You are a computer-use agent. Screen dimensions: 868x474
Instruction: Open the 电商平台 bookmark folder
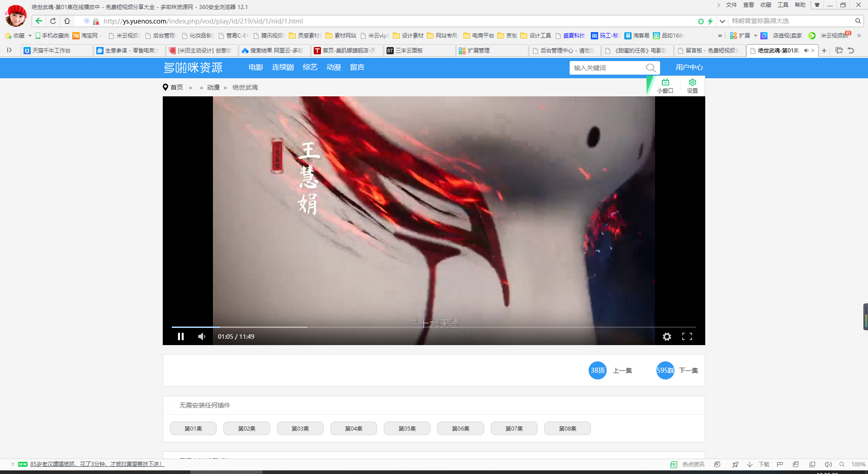point(479,36)
